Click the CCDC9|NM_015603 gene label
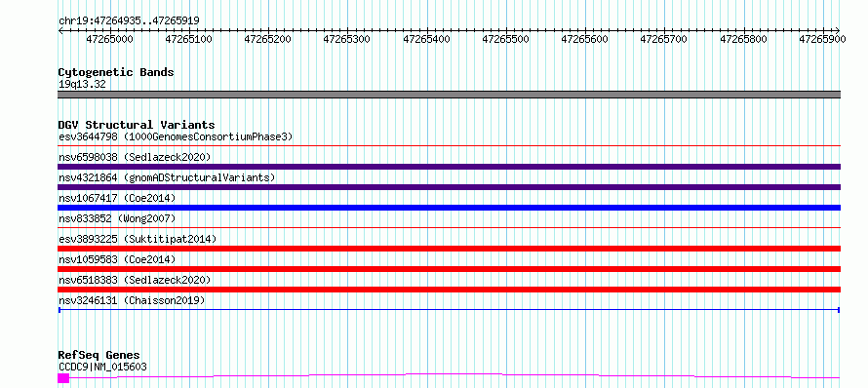 pos(102,367)
